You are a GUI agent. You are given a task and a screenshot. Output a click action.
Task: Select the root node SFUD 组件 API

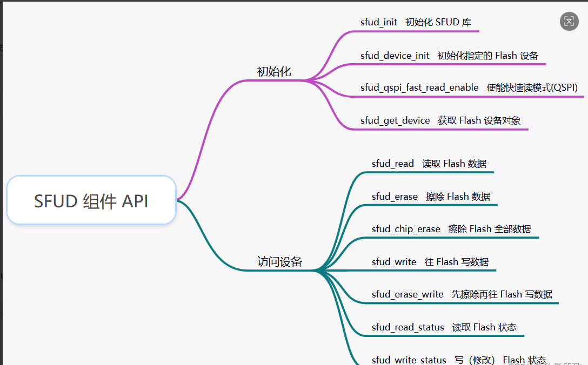point(91,200)
